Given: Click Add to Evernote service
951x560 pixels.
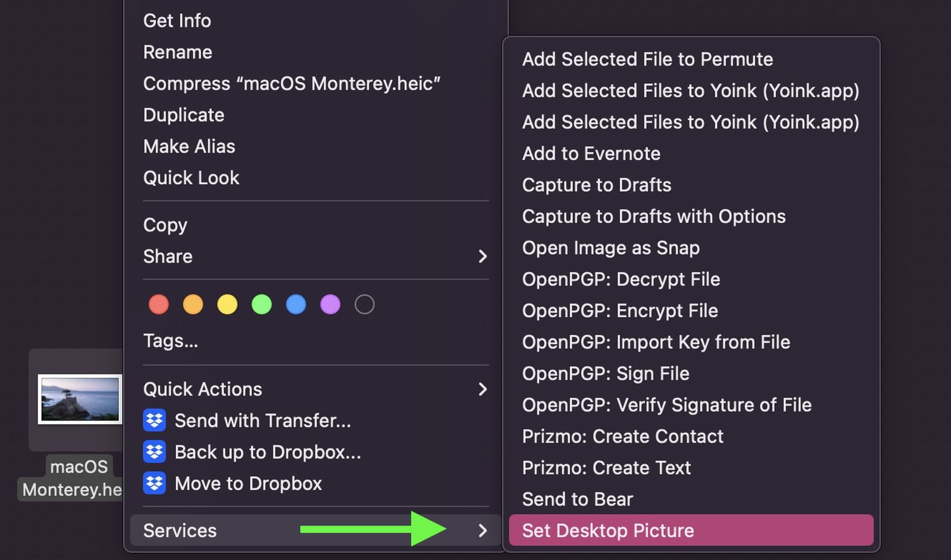Looking at the screenshot, I should (x=591, y=154).
